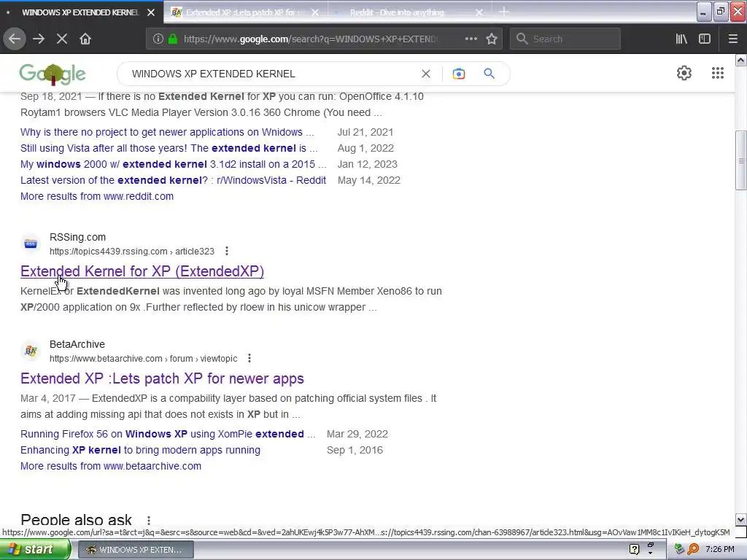Click the Google logo
Image resolution: width=747 pixels, height=560 pixels.
click(x=53, y=74)
